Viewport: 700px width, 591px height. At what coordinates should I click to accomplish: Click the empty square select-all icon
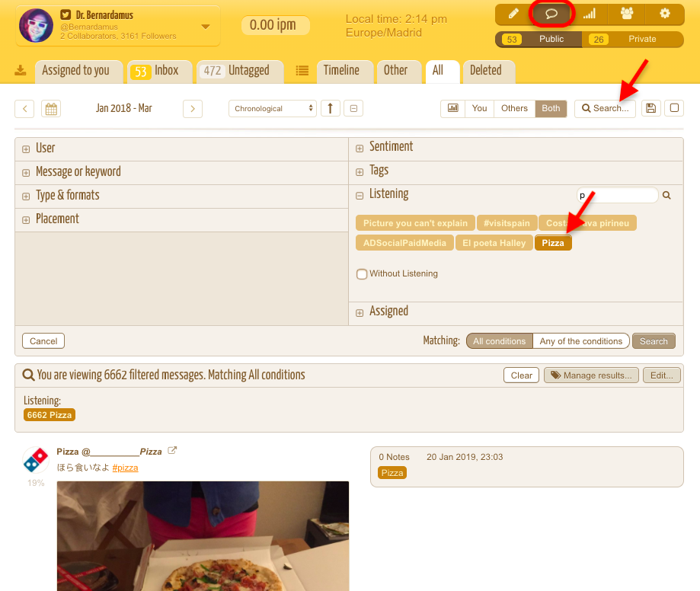tap(674, 108)
